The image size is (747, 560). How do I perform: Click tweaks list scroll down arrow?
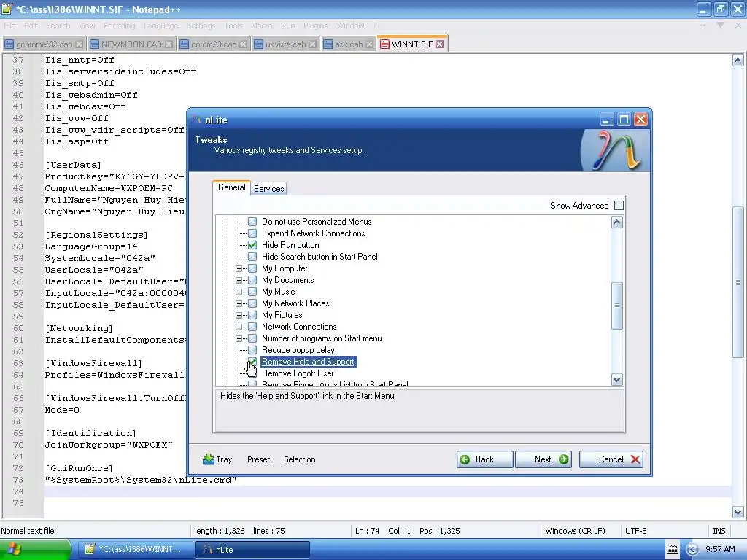click(x=617, y=379)
